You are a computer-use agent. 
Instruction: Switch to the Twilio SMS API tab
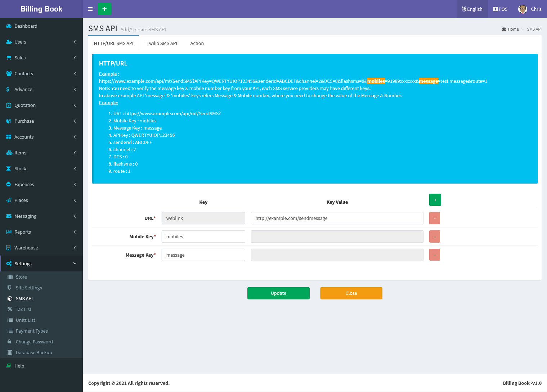[162, 44]
